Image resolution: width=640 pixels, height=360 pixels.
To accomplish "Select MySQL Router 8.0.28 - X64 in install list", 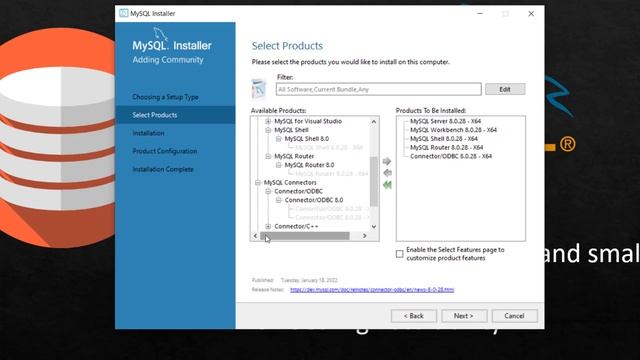I will 447,147.
